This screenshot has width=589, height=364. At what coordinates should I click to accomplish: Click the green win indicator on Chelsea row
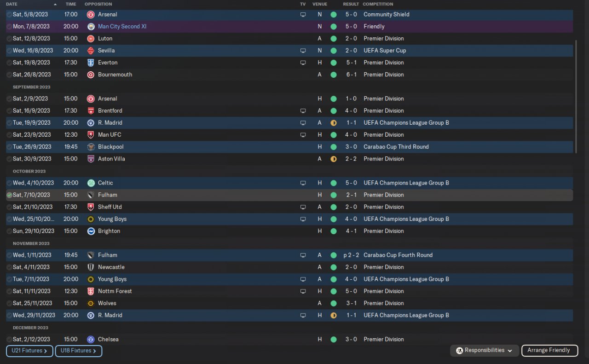point(334,340)
